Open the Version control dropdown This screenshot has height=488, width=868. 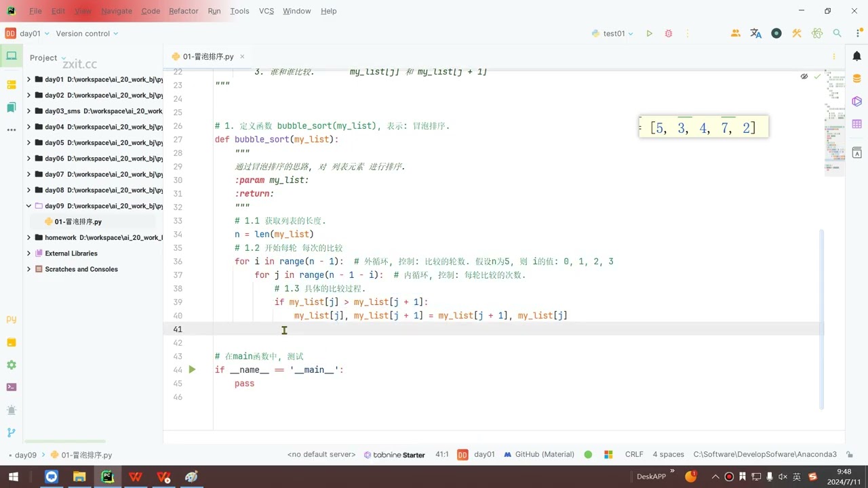(x=87, y=33)
